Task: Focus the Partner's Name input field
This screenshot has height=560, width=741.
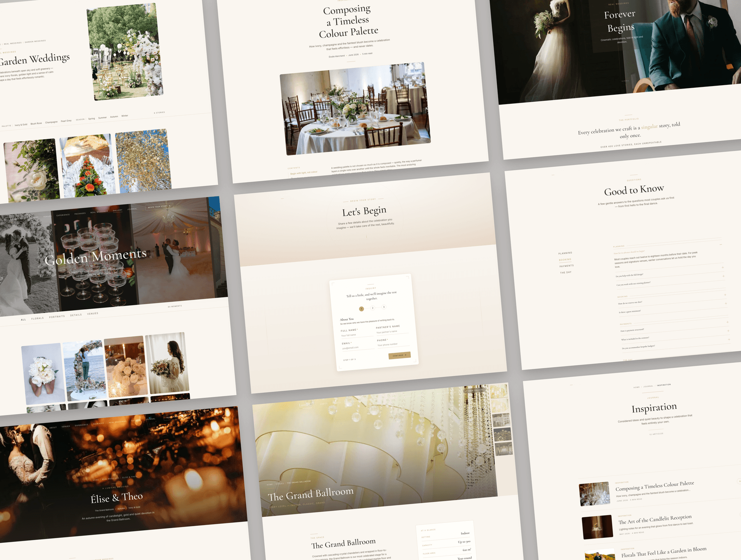Action: pos(392,331)
